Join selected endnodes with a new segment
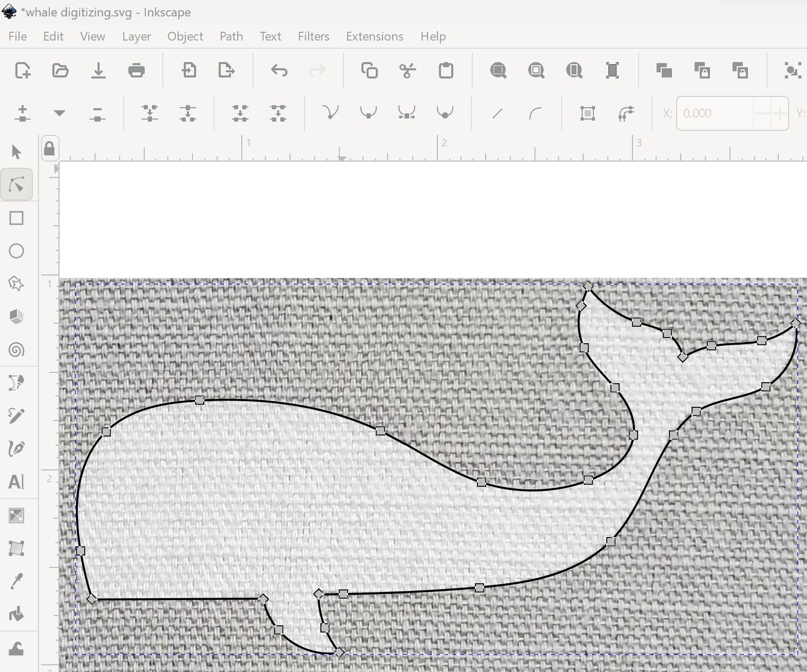 point(240,113)
